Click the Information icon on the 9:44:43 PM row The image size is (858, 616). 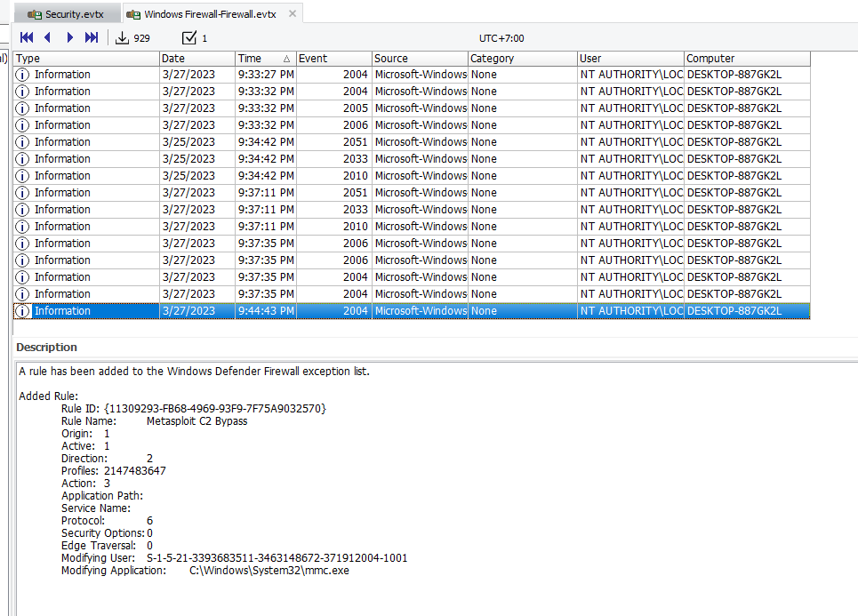pos(21,310)
